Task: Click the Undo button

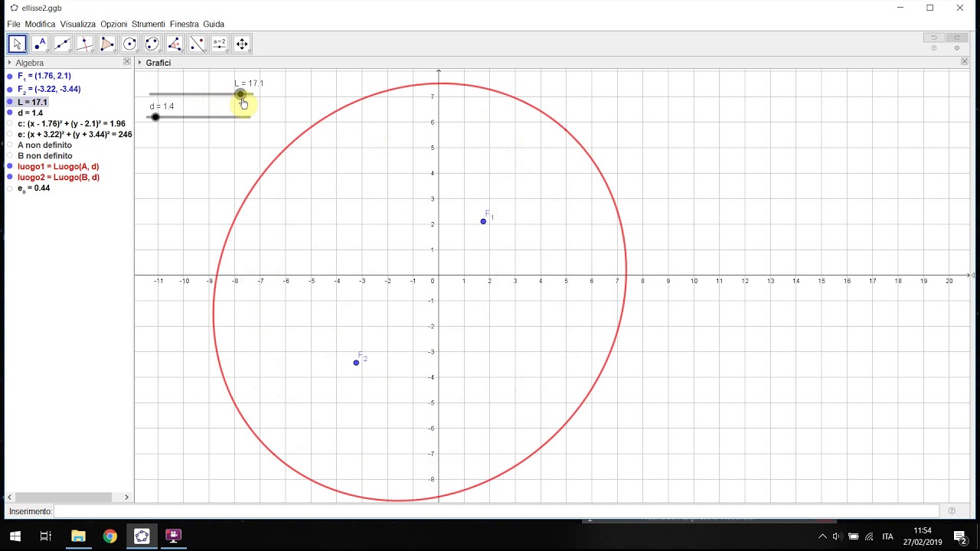Action: [934, 37]
